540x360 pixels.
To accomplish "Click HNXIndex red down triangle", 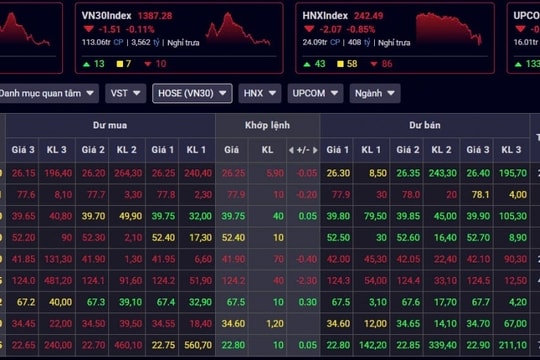I will pyautogui.click(x=309, y=29).
